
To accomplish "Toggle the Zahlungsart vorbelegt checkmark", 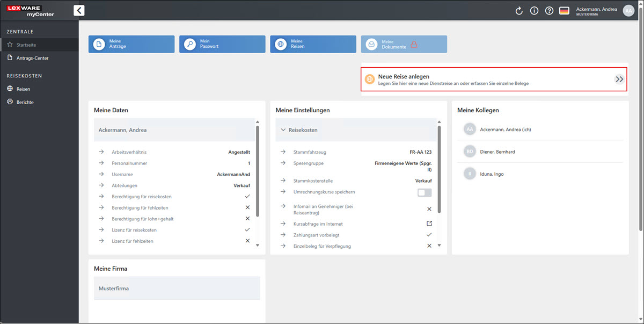I will tap(429, 235).
